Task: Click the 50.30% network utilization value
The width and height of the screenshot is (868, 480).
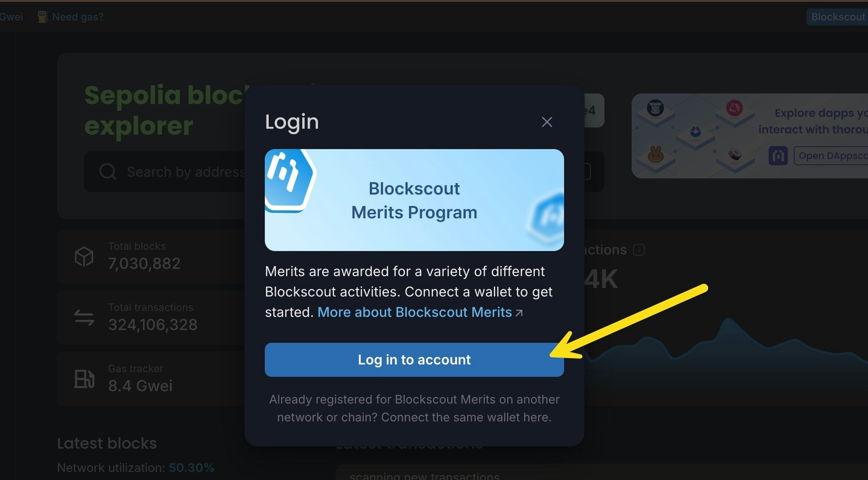Action: 191,468
